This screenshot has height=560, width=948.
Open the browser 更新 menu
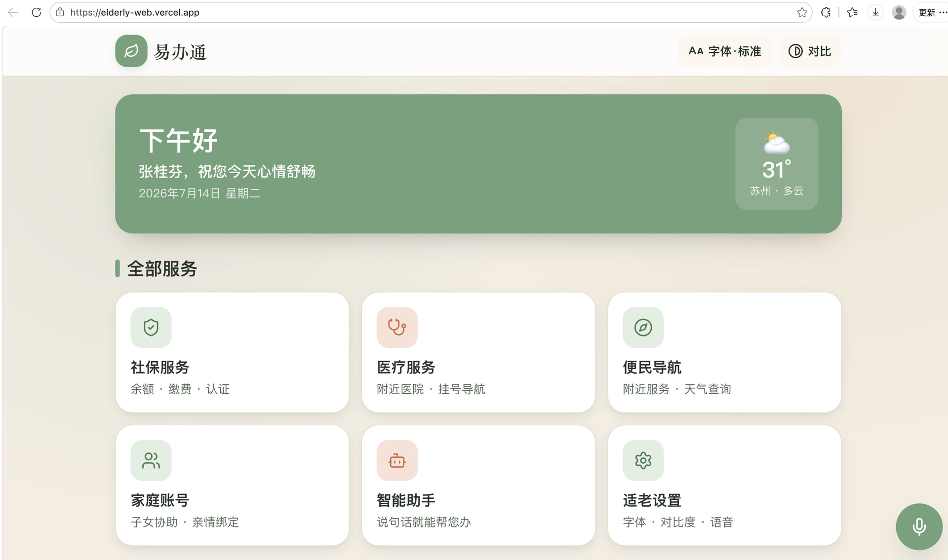[x=932, y=12]
